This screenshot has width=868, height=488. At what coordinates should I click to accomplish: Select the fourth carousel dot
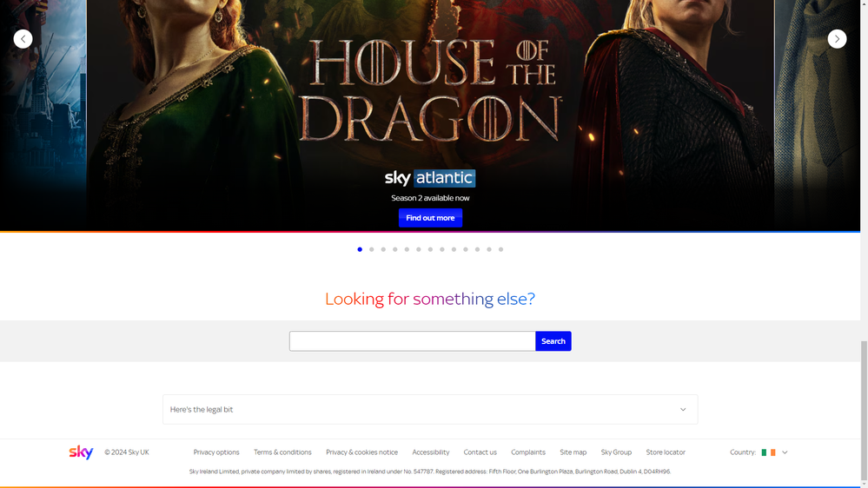(x=395, y=249)
